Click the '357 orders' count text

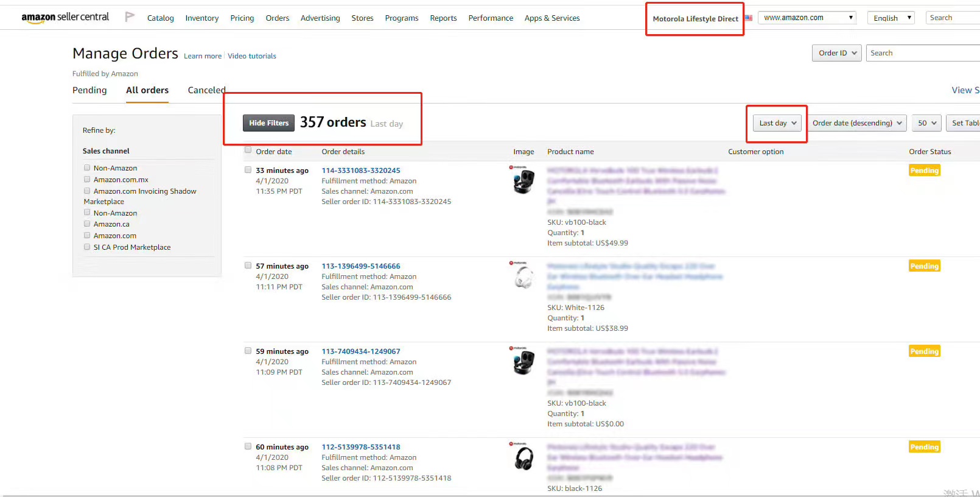333,122
